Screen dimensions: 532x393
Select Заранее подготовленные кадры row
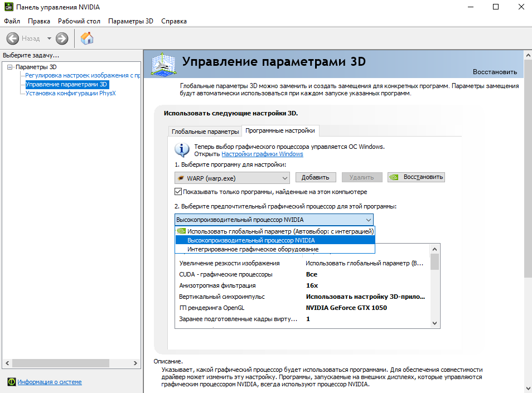tap(302, 319)
